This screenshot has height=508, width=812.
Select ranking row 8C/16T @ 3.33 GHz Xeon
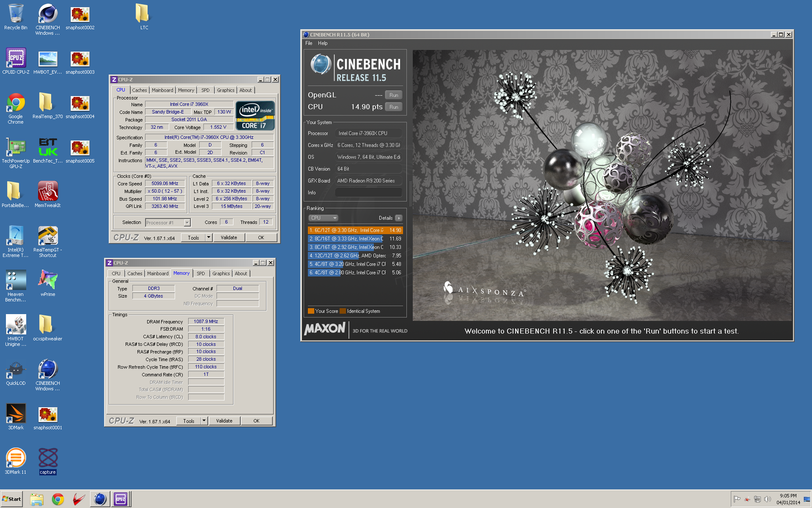[x=355, y=239]
